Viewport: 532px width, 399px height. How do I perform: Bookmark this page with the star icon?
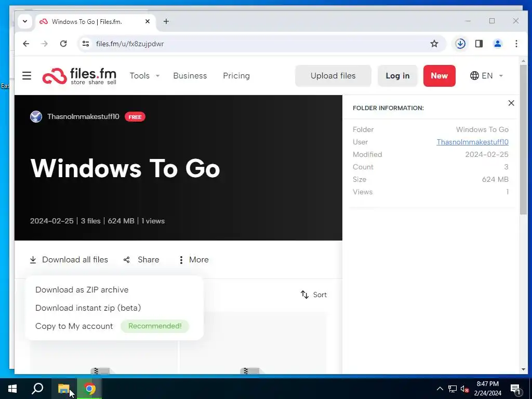(434, 44)
